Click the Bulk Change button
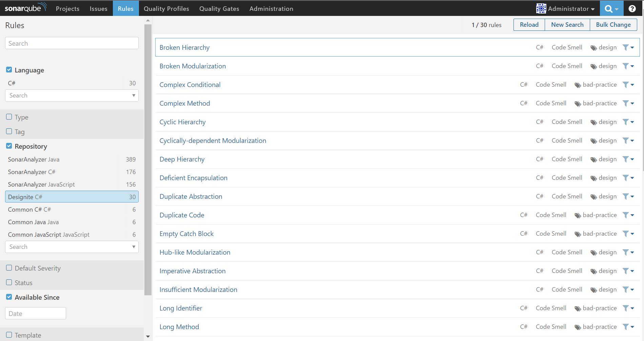Screen dimensions: 644x341 coord(613,25)
